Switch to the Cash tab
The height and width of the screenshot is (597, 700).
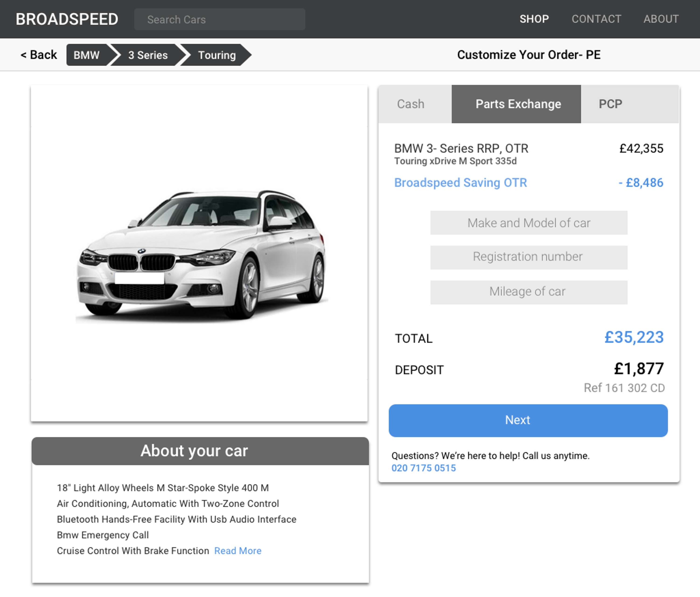click(x=415, y=104)
